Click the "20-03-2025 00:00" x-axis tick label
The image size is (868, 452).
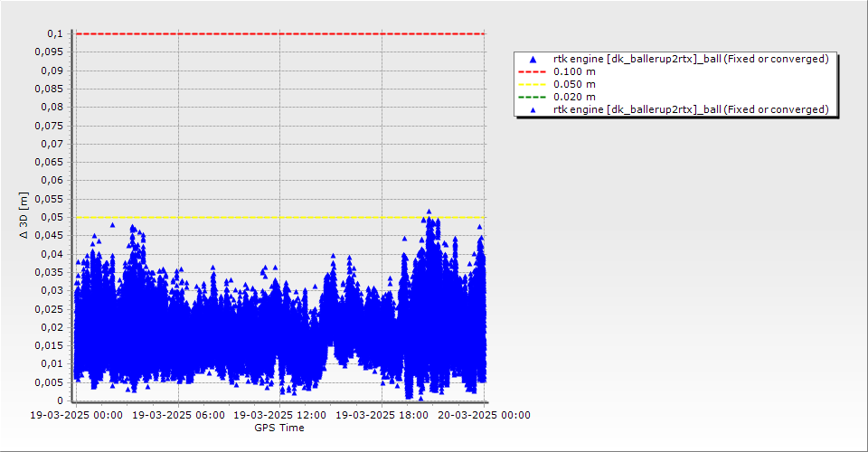484,416
